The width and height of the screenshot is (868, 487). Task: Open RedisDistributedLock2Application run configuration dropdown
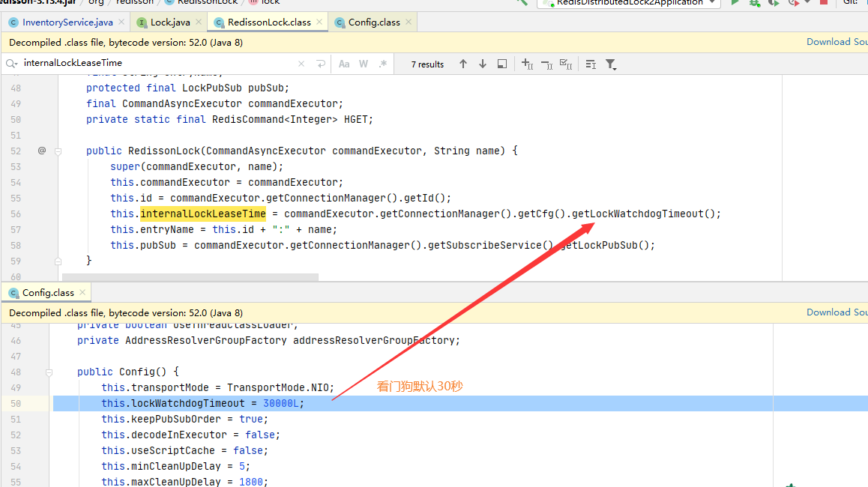[x=629, y=3]
